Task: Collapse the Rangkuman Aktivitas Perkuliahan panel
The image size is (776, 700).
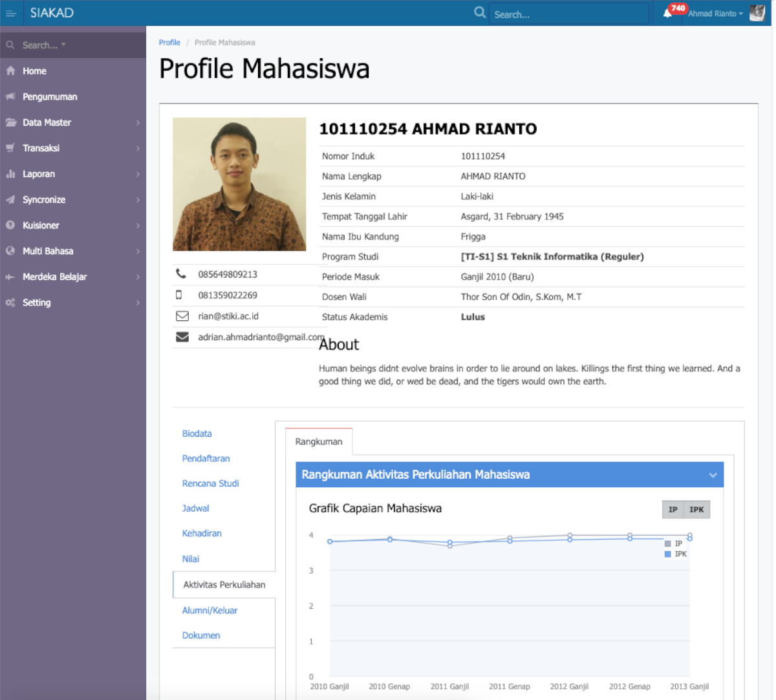Action: [x=713, y=475]
